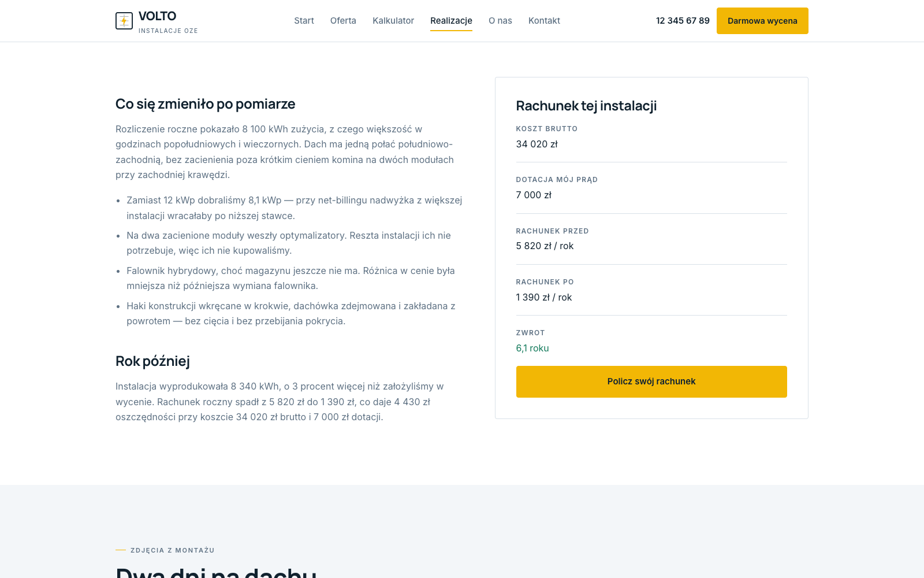Go to the Kontakt page
This screenshot has height=578, width=924.
click(x=544, y=21)
